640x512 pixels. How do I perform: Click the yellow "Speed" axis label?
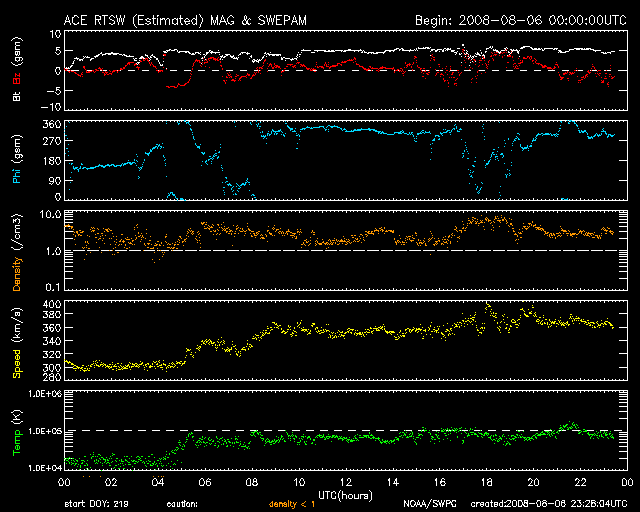click(17, 363)
